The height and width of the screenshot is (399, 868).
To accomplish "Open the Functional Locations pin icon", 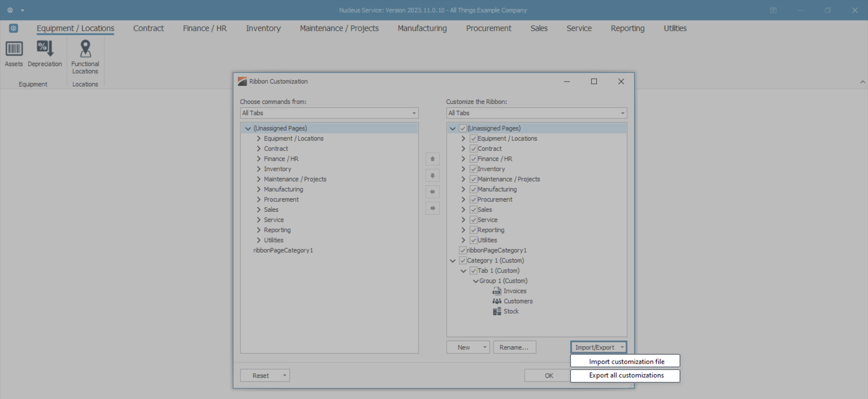I will 85,48.
